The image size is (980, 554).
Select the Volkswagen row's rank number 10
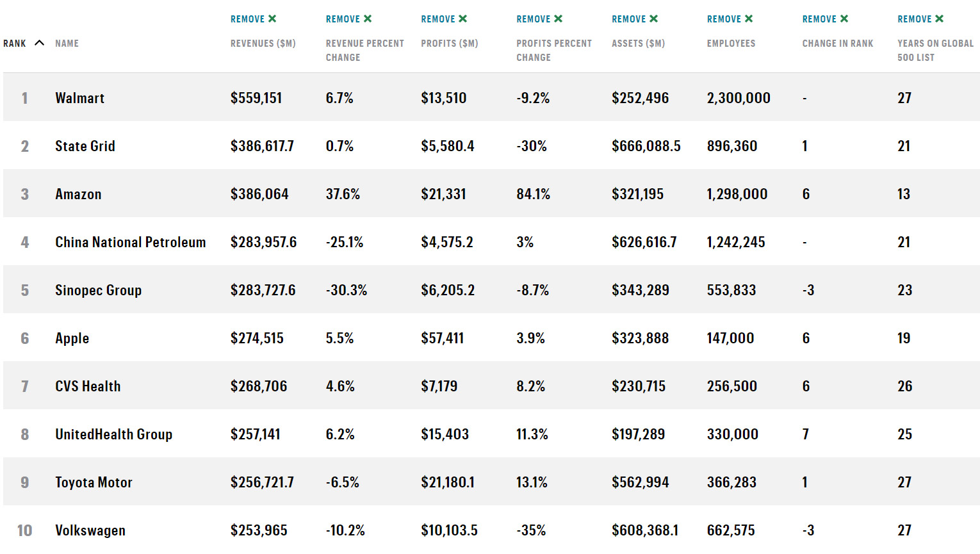[x=24, y=530]
